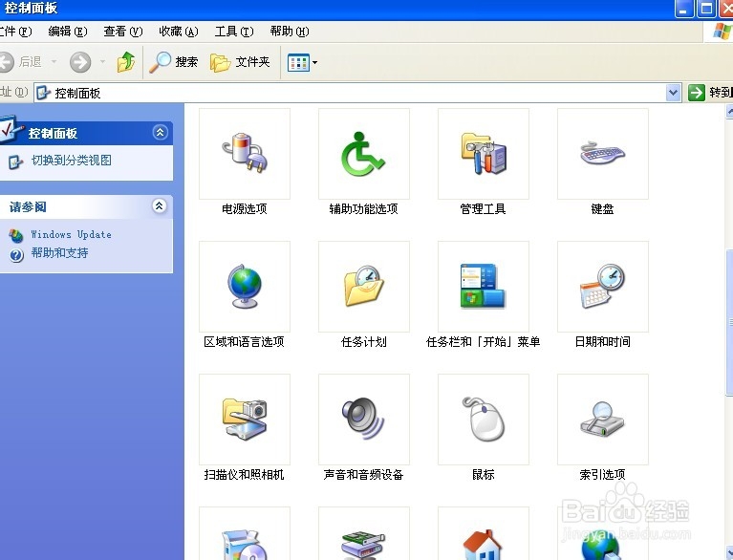
Task: Click the vertical scrollbar thumb
Action: pos(729,323)
